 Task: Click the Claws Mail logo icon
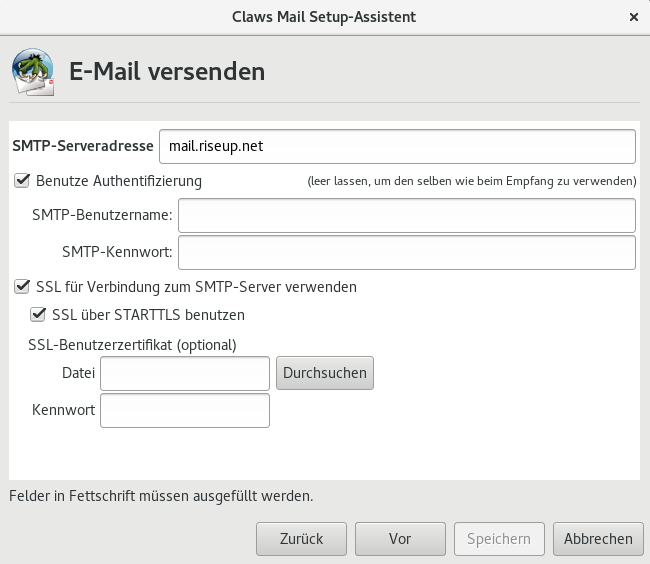33,72
